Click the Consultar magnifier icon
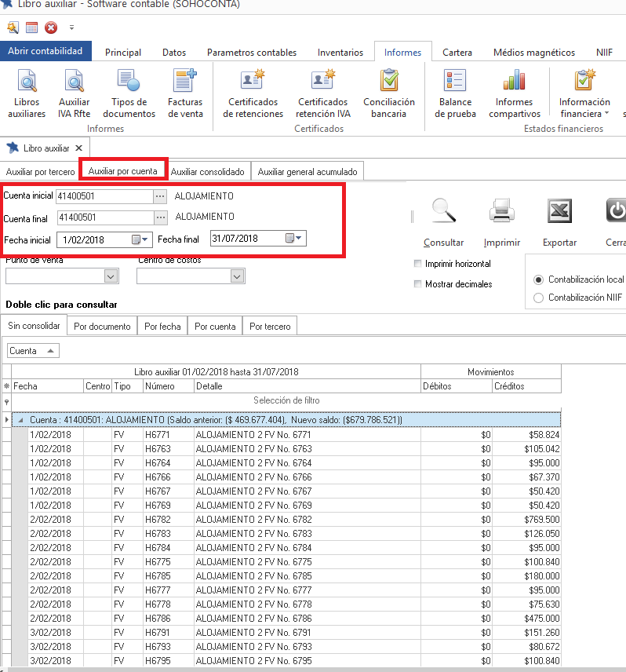626x672 pixels. coord(444,211)
